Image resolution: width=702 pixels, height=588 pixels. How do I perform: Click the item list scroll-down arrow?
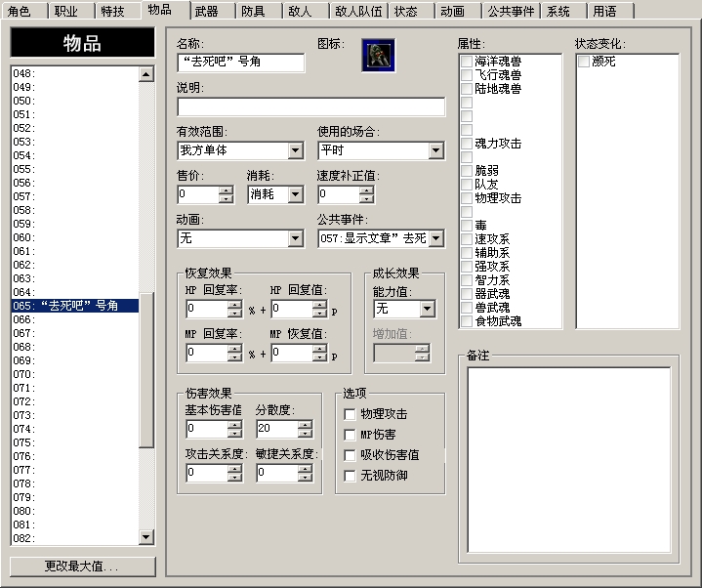click(145, 536)
